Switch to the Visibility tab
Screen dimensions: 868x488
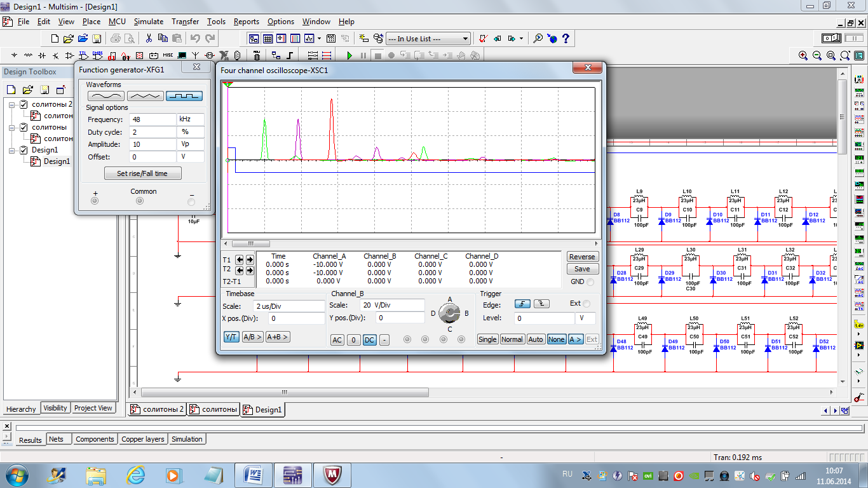pyautogui.click(x=55, y=408)
